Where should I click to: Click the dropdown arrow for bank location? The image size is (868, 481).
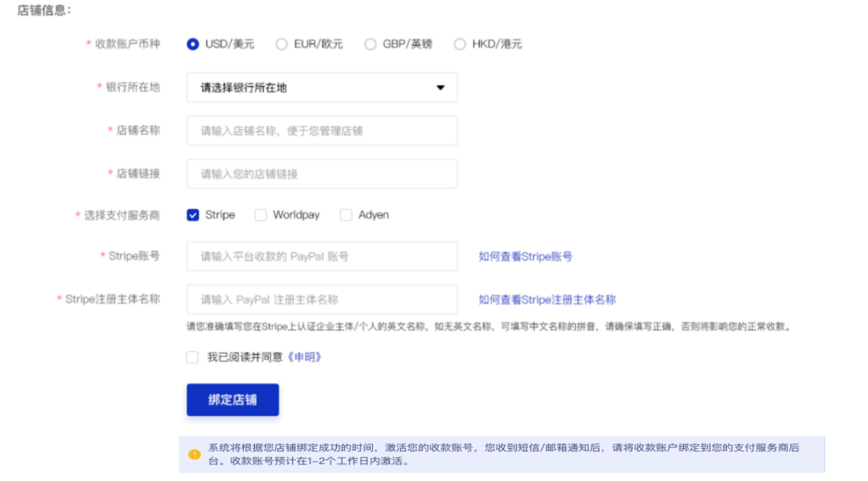(x=441, y=87)
